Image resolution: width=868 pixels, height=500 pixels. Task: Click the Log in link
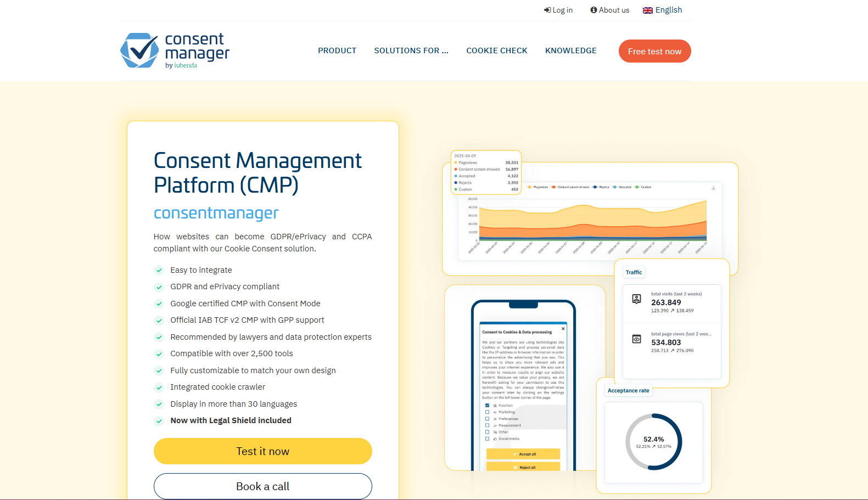pyautogui.click(x=558, y=10)
